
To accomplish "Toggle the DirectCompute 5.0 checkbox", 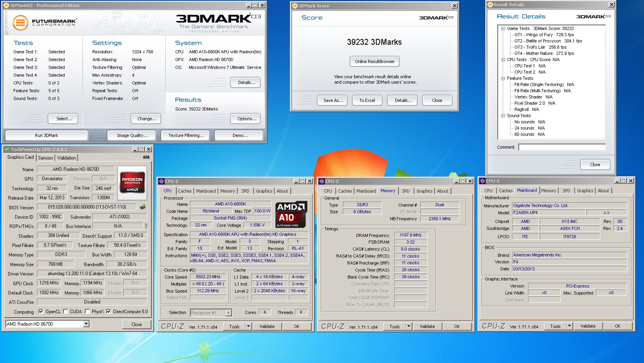I will click(x=109, y=312).
